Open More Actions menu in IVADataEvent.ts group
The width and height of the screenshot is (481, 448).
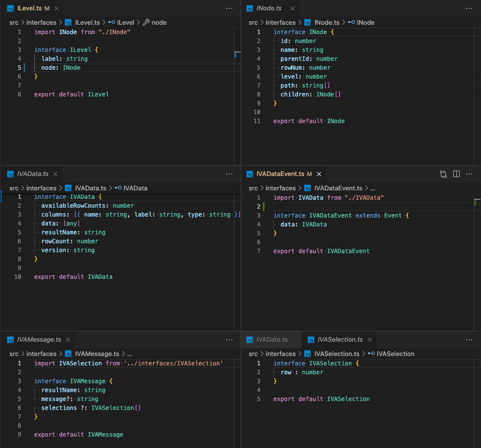coord(469,174)
